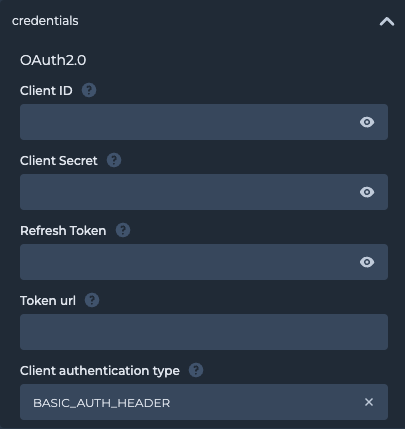The height and width of the screenshot is (429, 405).
Task: Collapse the credentials section chevron
Action: point(387,22)
